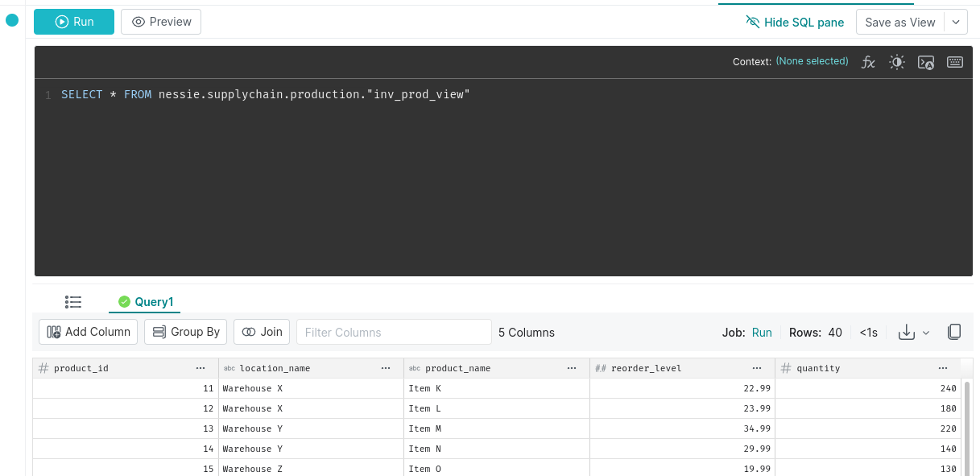
Task: Open the reorder_level column options menu
Action: pos(757,368)
